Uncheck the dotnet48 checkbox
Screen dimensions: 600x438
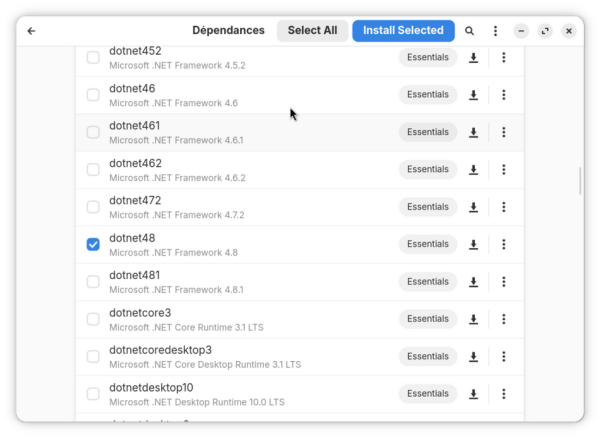click(93, 244)
